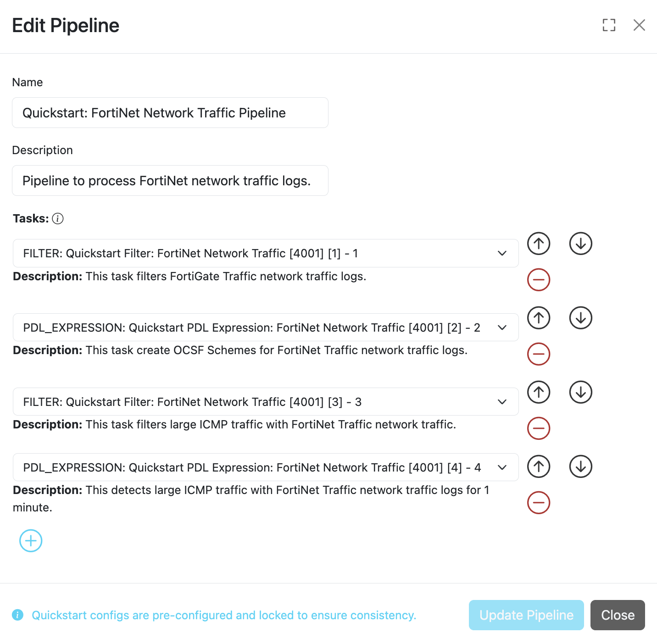Remove the first FILTER task
657x644 pixels.
(x=539, y=280)
